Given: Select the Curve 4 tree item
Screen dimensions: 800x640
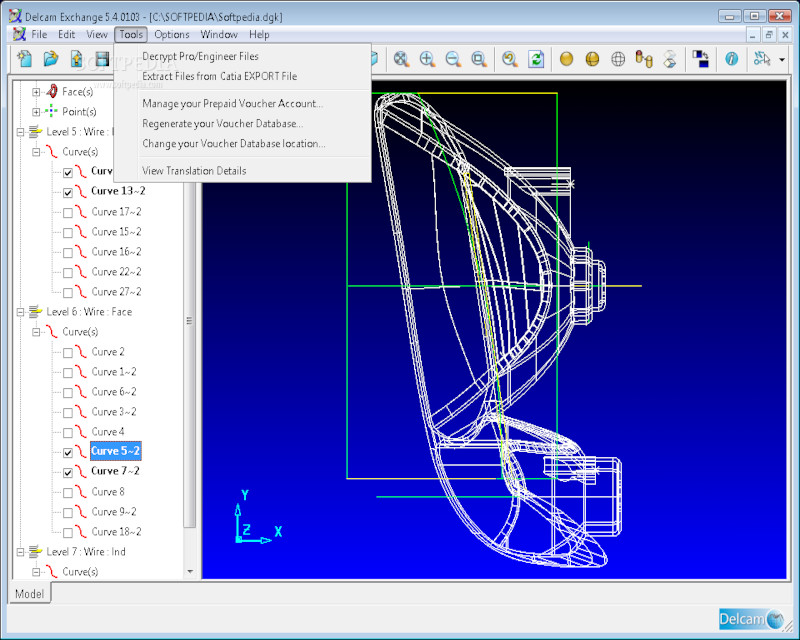Looking at the screenshot, I should pyautogui.click(x=108, y=432).
